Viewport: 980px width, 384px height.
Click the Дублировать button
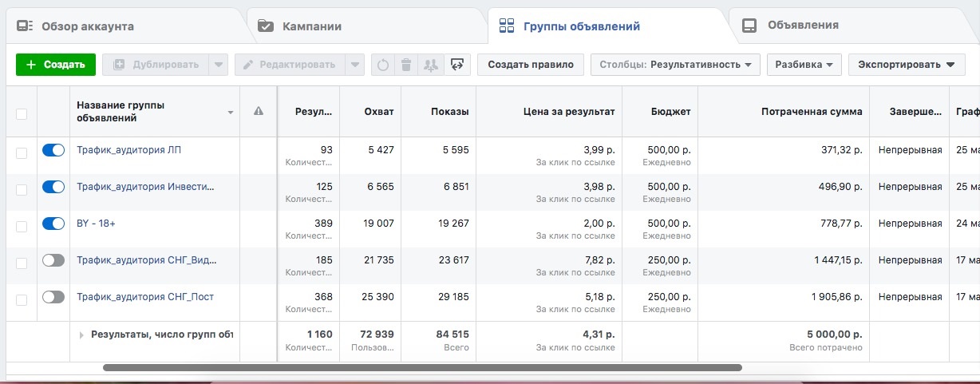pos(156,65)
